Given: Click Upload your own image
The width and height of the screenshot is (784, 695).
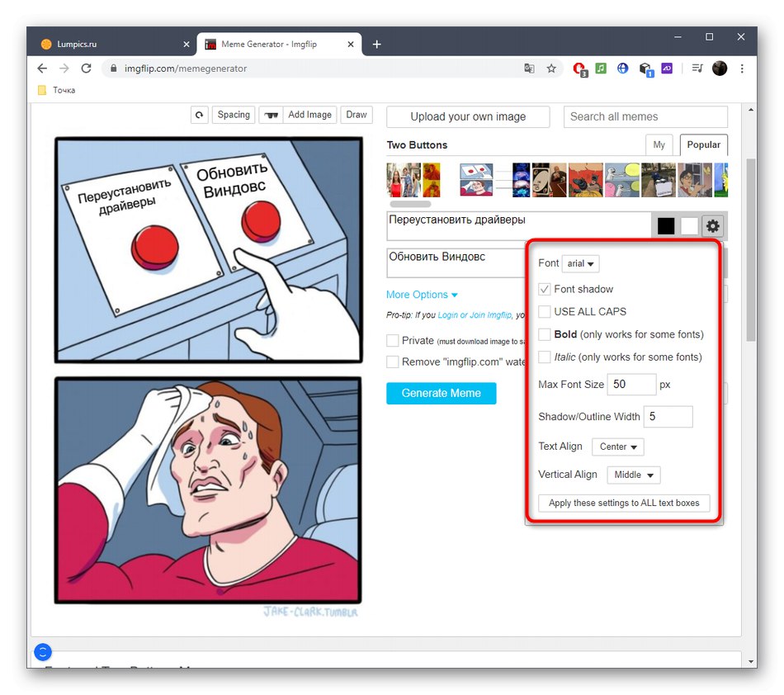Looking at the screenshot, I should [x=468, y=117].
